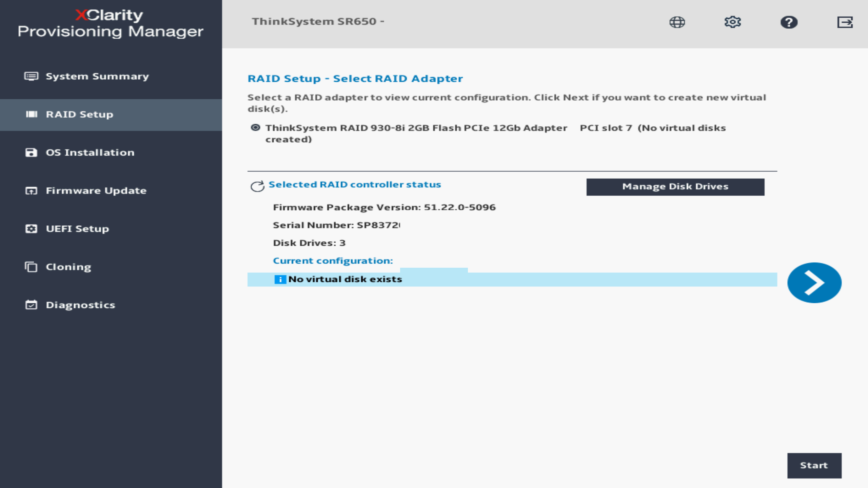Open the help question mark icon
The image size is (868, 488).
(789, 22)
